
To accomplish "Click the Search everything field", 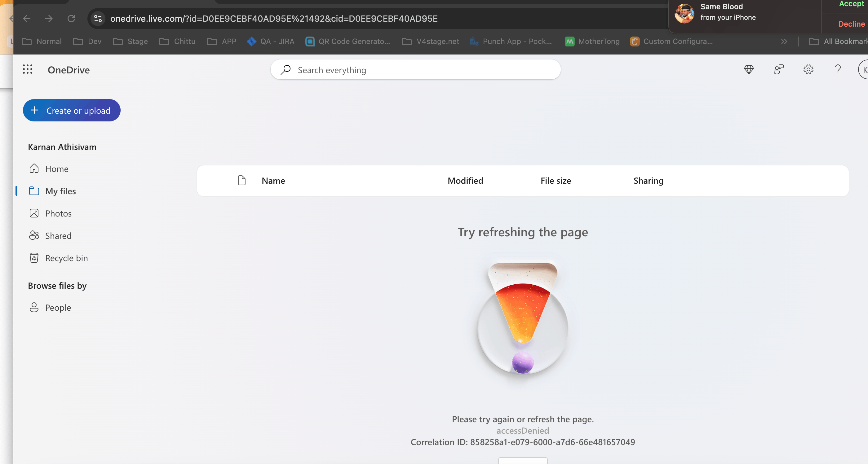I will (415, 70).
